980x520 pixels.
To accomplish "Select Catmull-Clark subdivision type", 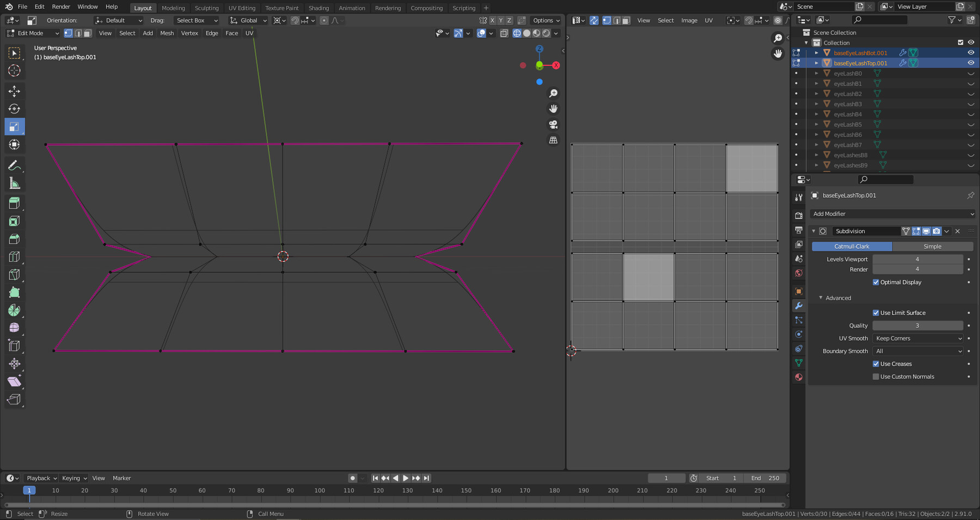I will click(x=852, y=247).
